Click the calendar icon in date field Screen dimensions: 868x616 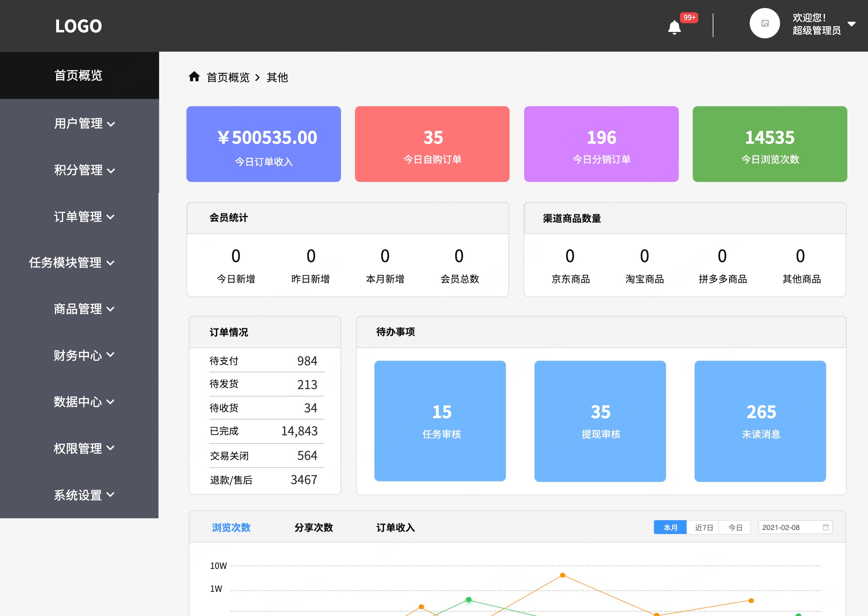pyautogui.click(x=825, y=527)
